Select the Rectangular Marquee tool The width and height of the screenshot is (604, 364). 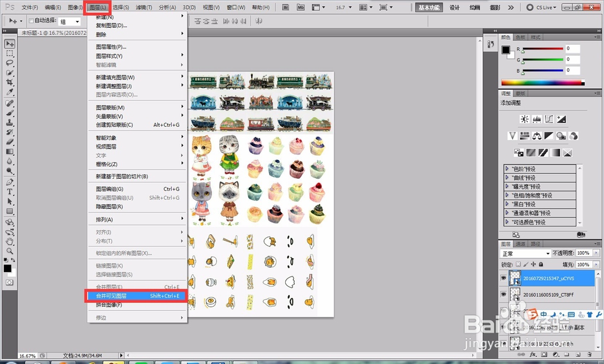[x=10, y=54]
